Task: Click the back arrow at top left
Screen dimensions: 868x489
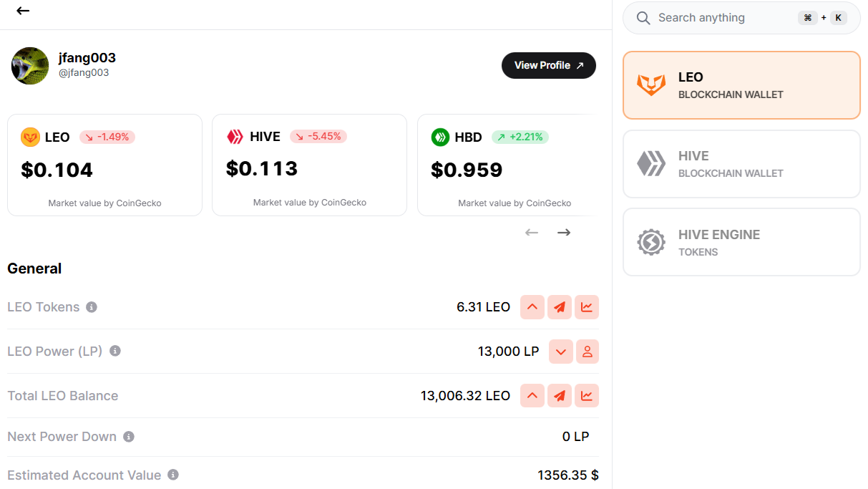Action: (22, 11)
